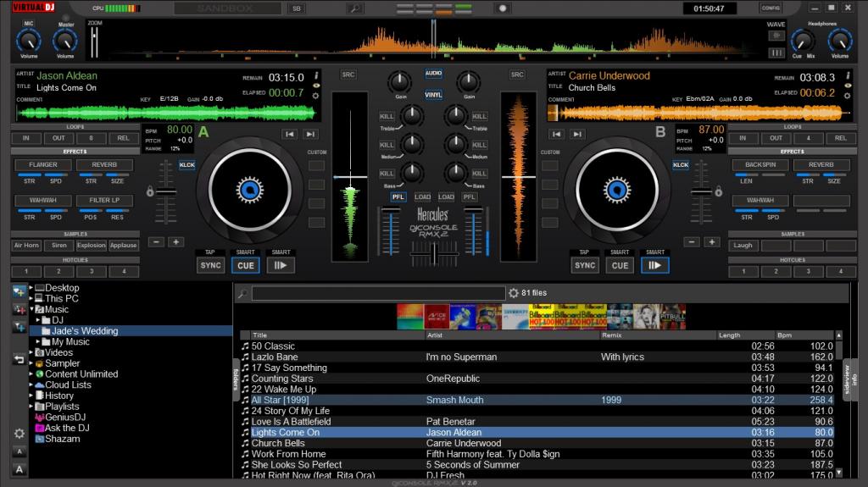Click Deck B play/pause button

(655, 266)
